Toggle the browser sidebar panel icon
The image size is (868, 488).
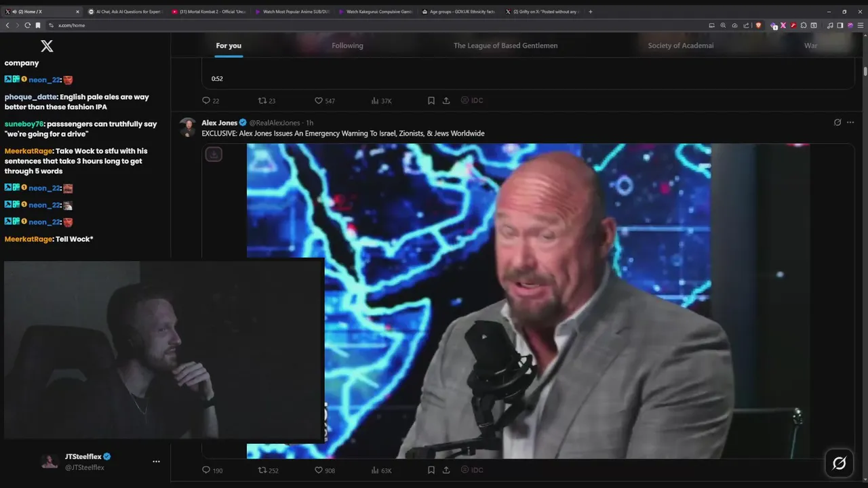840,25
